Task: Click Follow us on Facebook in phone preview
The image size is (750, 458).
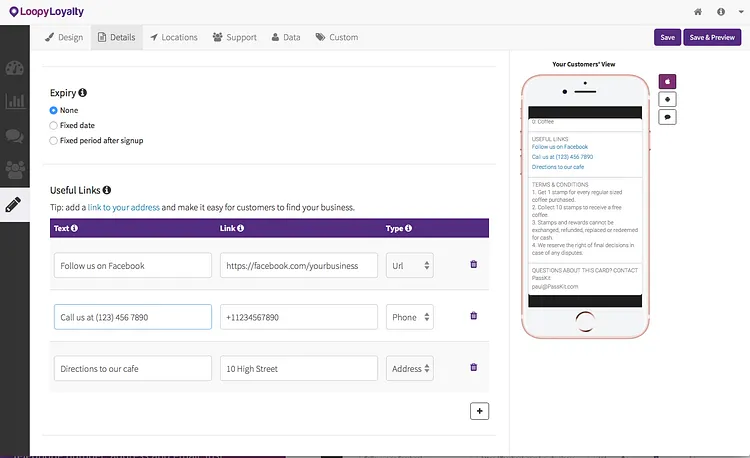Action: click(x=560, y=147)
